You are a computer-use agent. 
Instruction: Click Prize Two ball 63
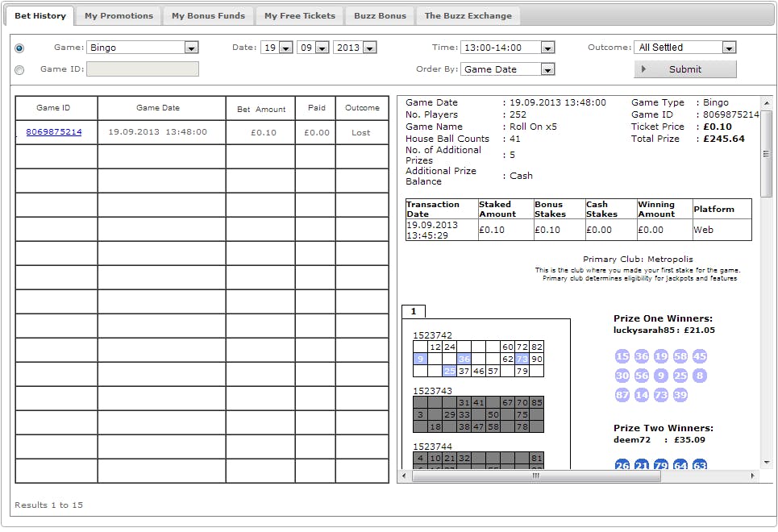click(x=700, y=464)
